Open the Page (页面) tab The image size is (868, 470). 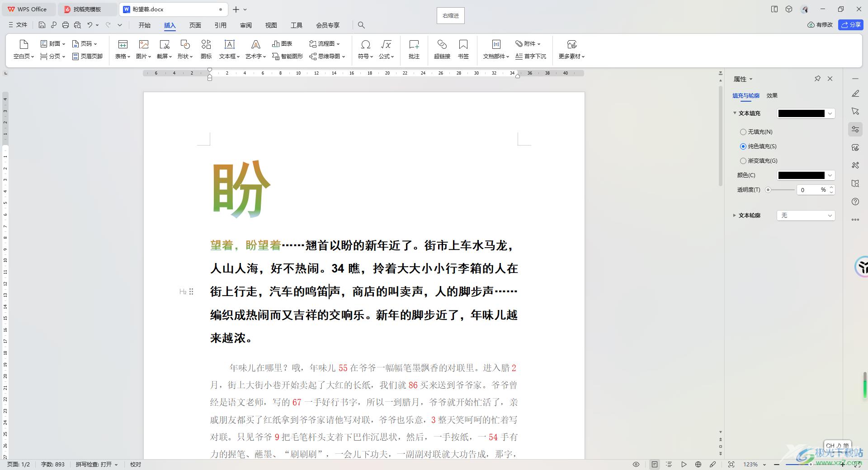click(x=195, y=25)
